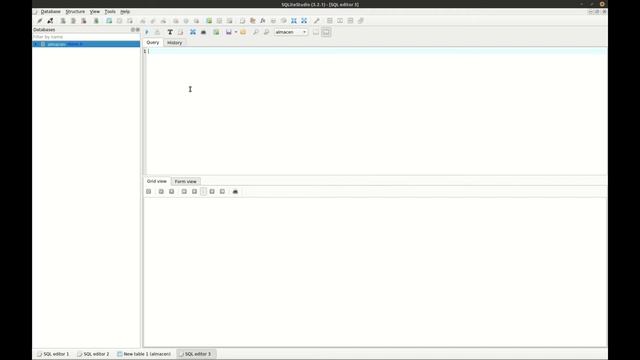Open the Help menu
The image size is (640, 360).
(125, 12)
